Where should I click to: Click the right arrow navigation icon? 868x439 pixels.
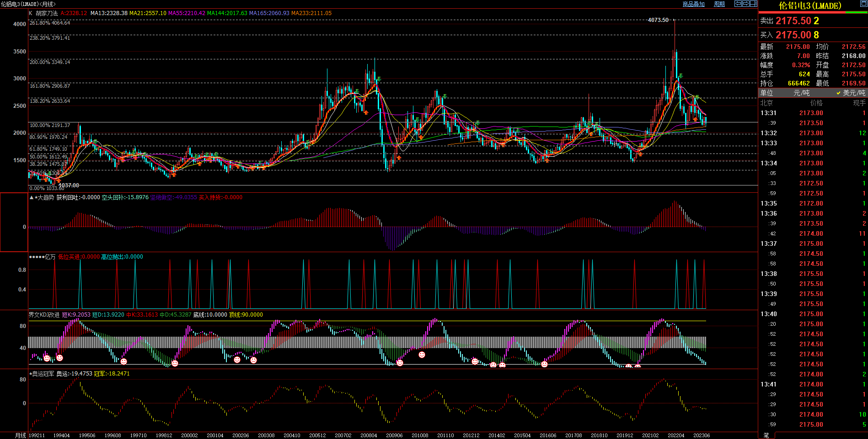pyautogui.click(x=746, y=4)
